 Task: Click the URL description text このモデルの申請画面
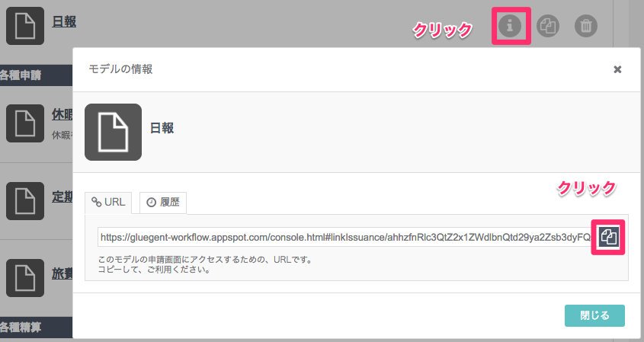point(205,260)
